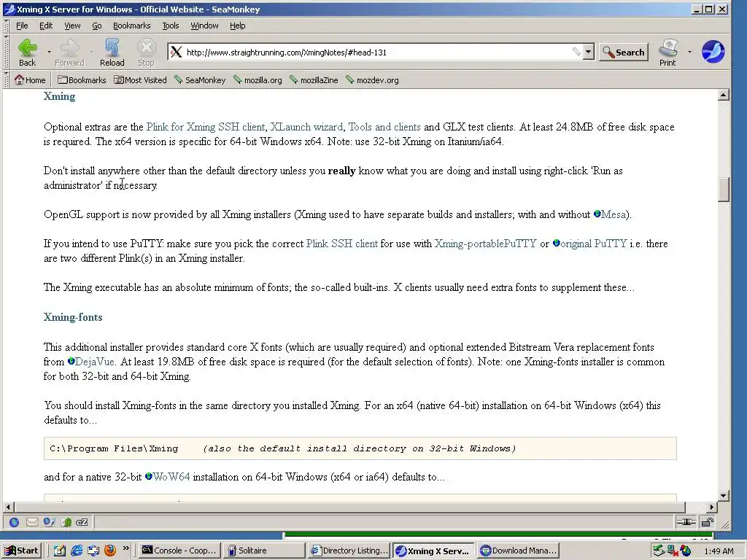Follow the WoW64 link
747x560 pixels.
point(167,477)
